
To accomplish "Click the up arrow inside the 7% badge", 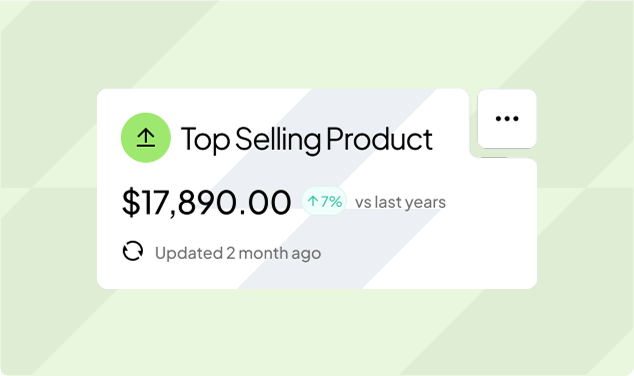I will coord(313,201).
